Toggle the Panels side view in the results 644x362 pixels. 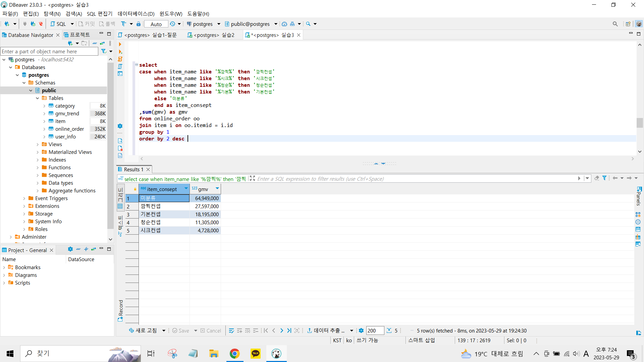click(x=639, y=196)
